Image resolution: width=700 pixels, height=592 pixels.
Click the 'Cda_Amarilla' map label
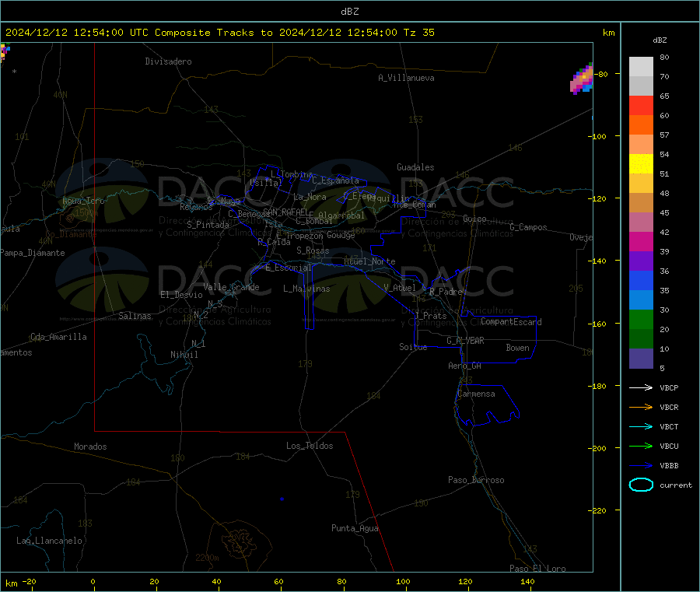[x=58, y=337]
